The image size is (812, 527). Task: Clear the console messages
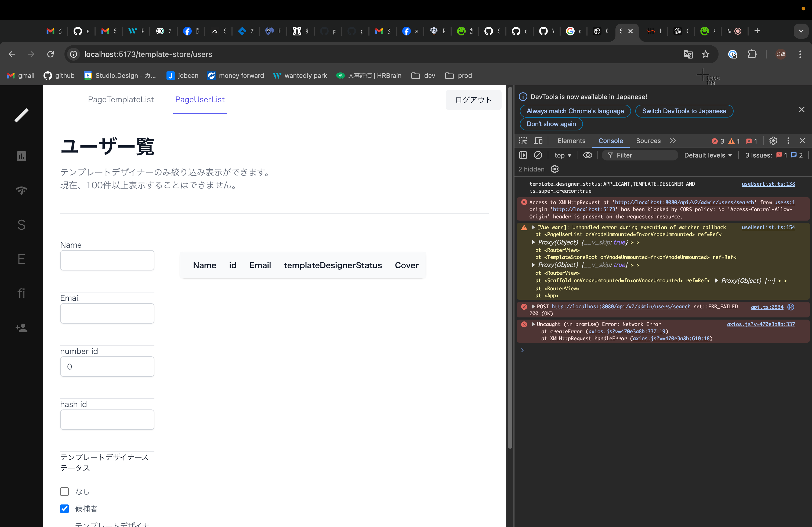click(539, 155)
